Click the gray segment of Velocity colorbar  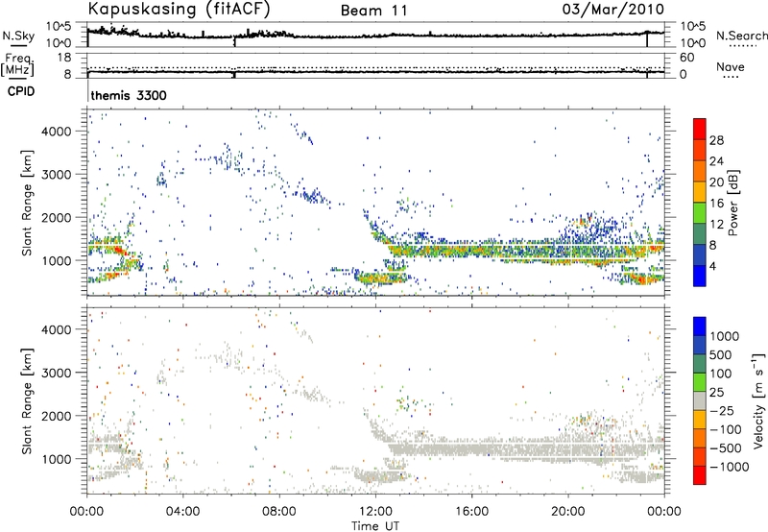tap(700, 400)
